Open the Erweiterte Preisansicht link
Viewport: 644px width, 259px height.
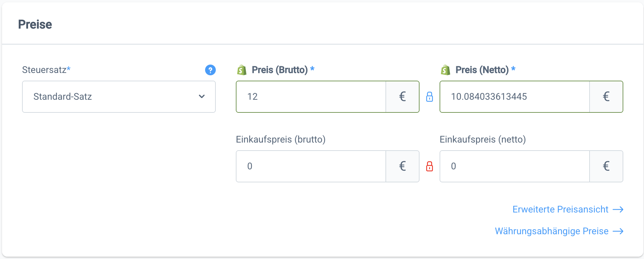560,209
